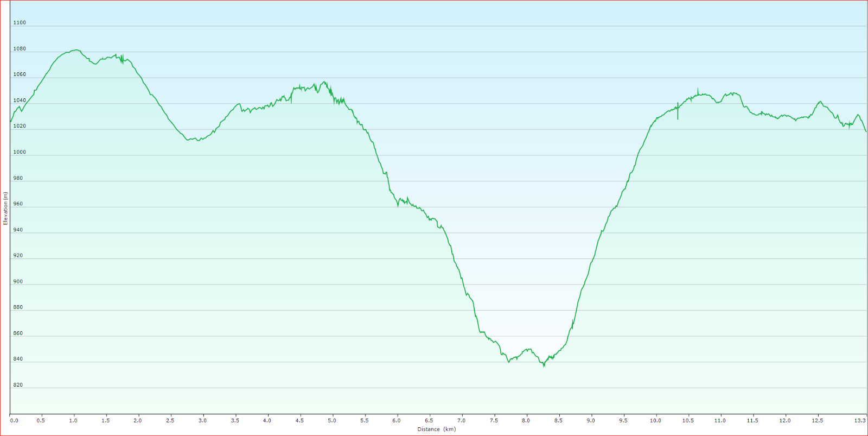The height and width of the screenshot is (436, 868).
Task: Click the 1060 elevation axis label
Action: pos(20,74)
